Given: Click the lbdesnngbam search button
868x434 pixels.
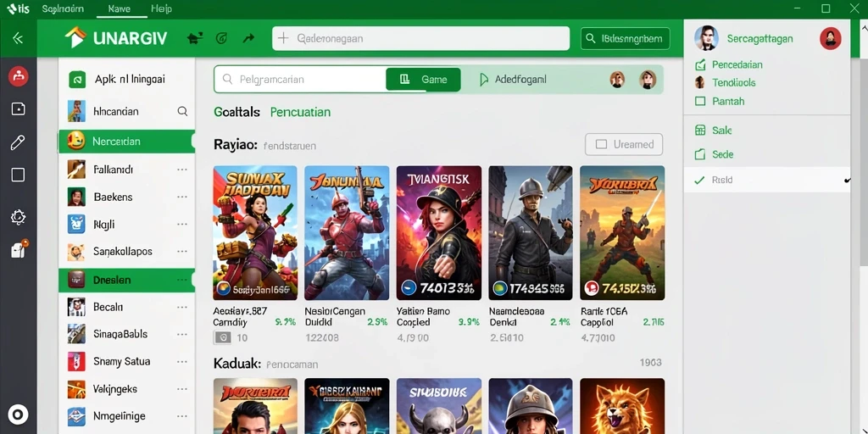Looking at the screenshot, I should [x=625, y=38].
